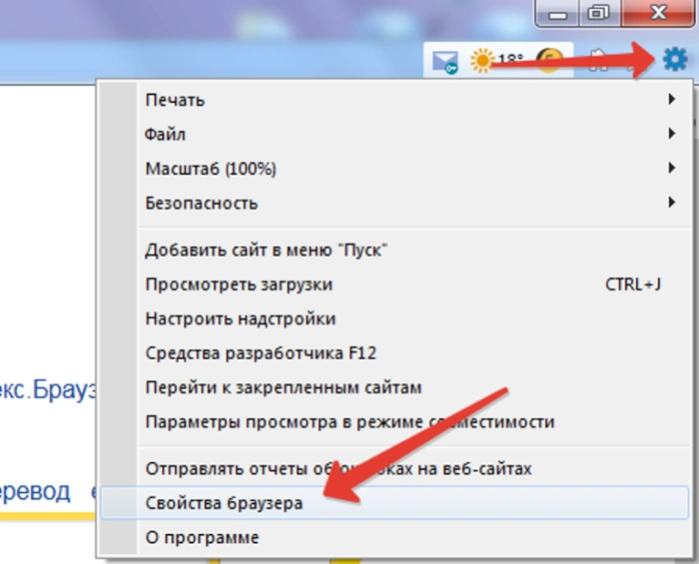
Task: Click Отправлять отчеты об ошибках на веб-сайтах
Action: pos(395,469)
